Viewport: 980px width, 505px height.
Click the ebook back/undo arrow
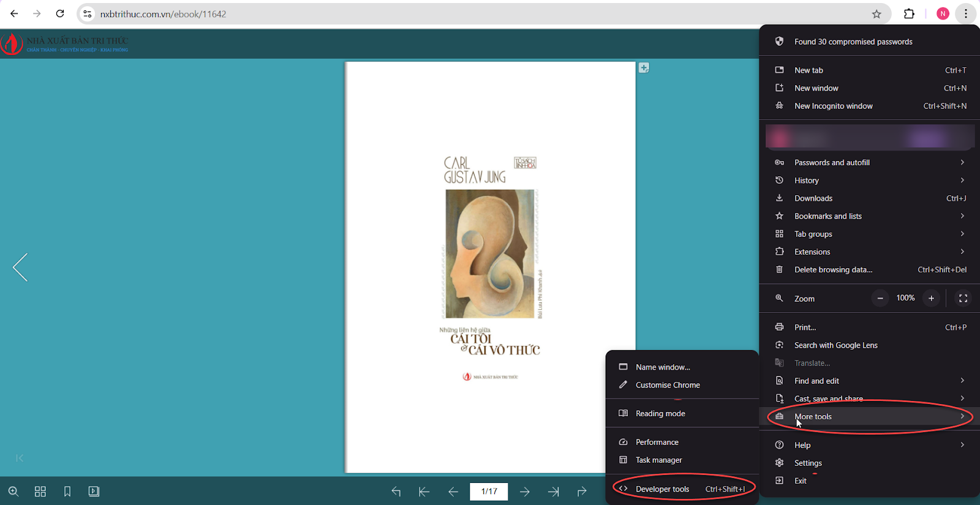396,492
